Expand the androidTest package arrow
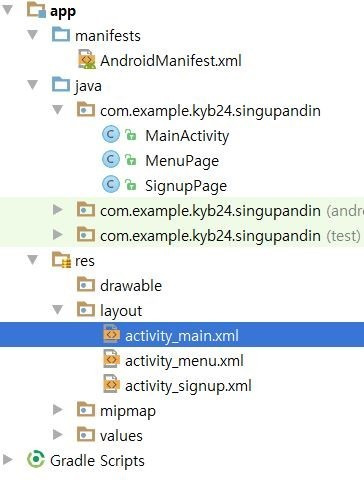364x480 pixels. point(58,210)
